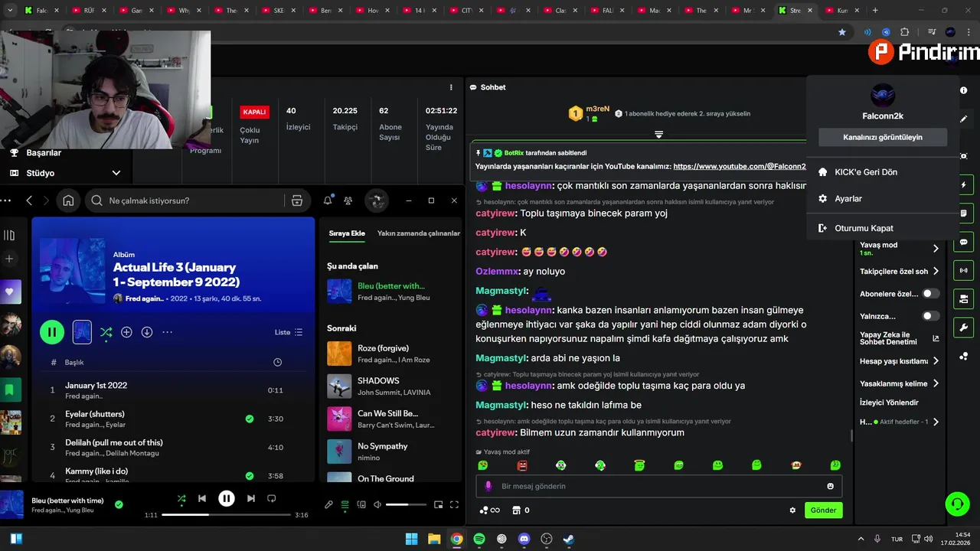The width and height of the screenshot is (980, 551).
Task: Open Spotify notifications bell
Action: pyautogui.click(x=328, y=201)
